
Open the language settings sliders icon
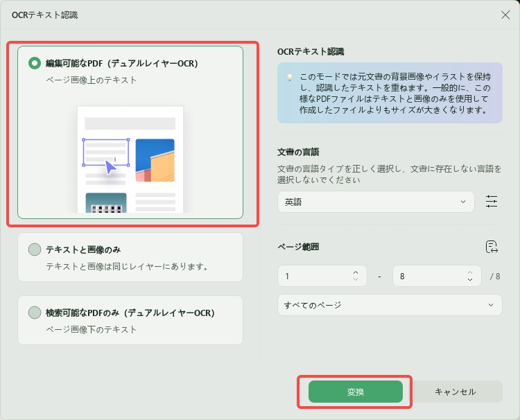pos(491,201)
